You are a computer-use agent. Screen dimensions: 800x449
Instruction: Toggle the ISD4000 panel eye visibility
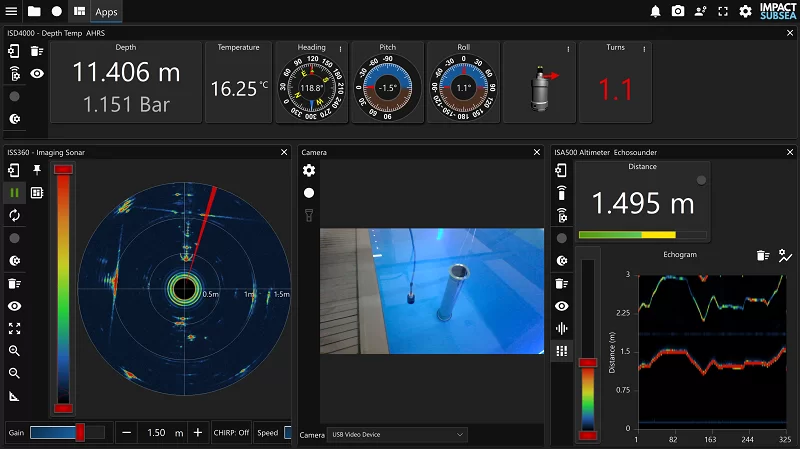coord(37,74)
